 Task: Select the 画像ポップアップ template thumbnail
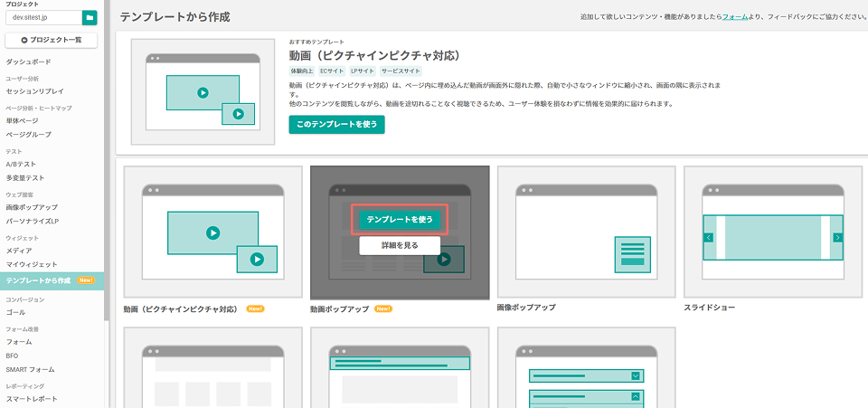pos(586,232)
